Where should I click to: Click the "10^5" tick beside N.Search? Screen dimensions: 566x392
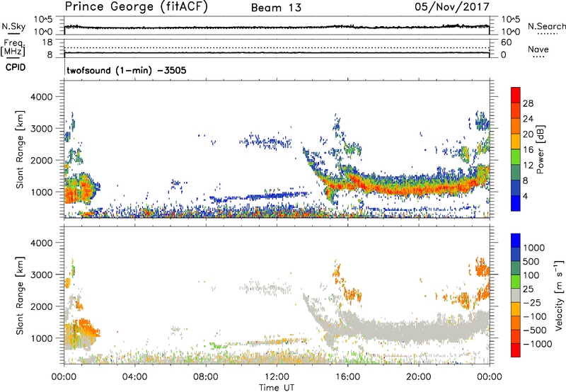point(510,19)
